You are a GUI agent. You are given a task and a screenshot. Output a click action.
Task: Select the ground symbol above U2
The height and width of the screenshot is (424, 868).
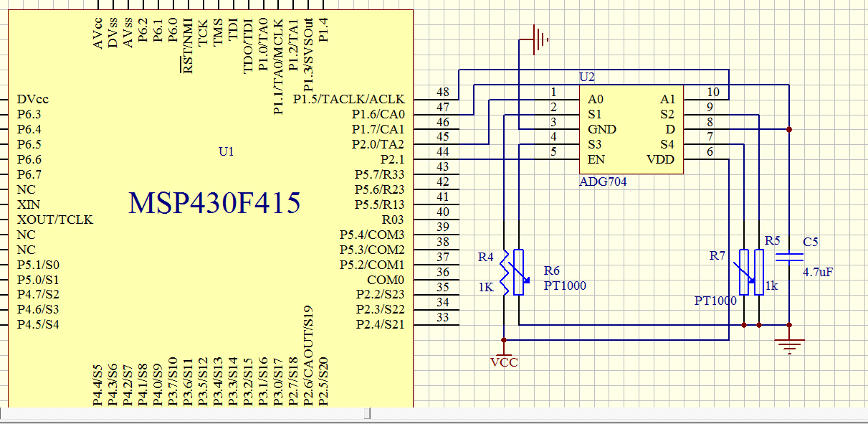[540, 39]
